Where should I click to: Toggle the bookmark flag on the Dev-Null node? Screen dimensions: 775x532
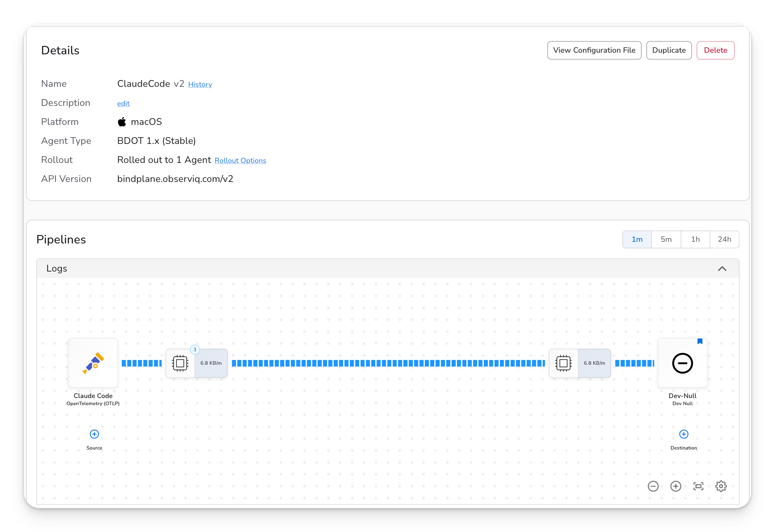pos(700,341)
